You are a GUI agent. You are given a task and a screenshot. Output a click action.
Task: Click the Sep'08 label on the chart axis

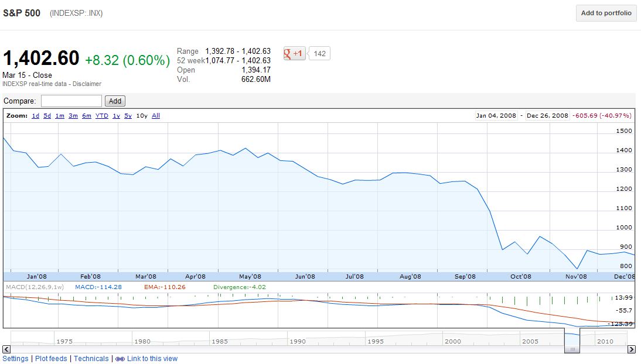tap(465, 277)
